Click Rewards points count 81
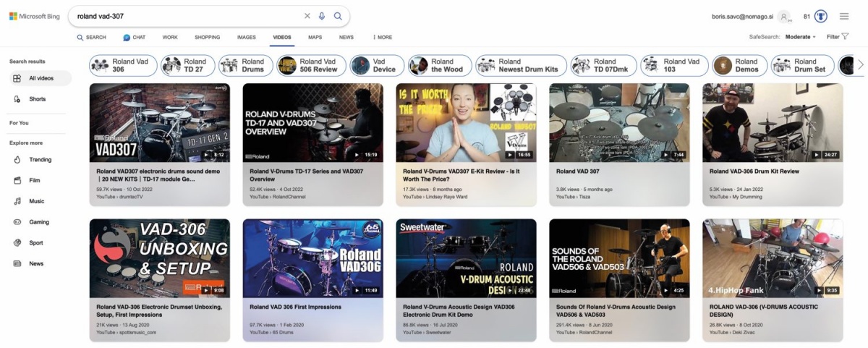Screen dimensions: 868x348 [x=807, y=16]
